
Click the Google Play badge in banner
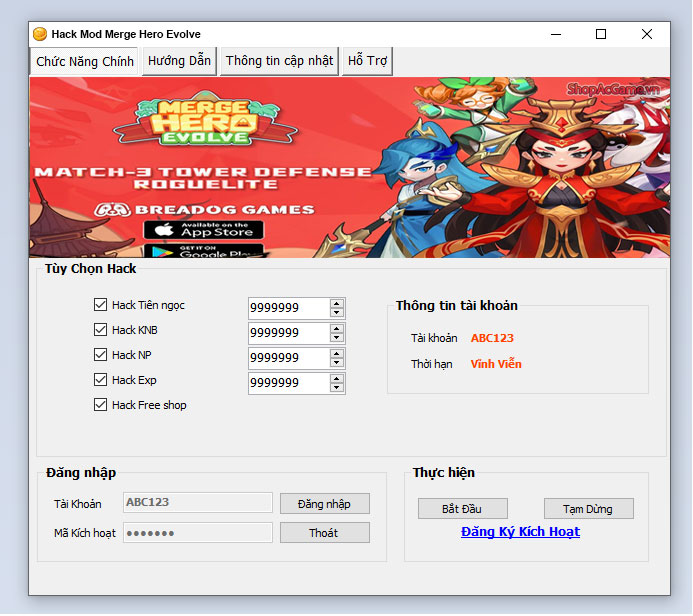[204, 251]
